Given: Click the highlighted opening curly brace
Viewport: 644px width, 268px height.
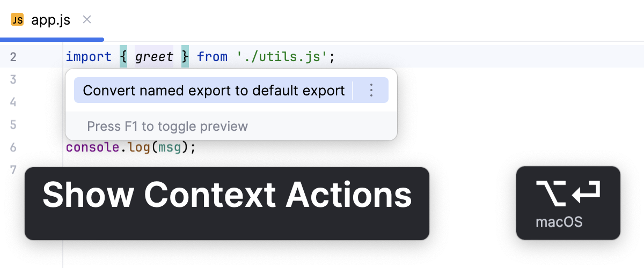Looking at the screenshot, I should [x=123, y=57].
